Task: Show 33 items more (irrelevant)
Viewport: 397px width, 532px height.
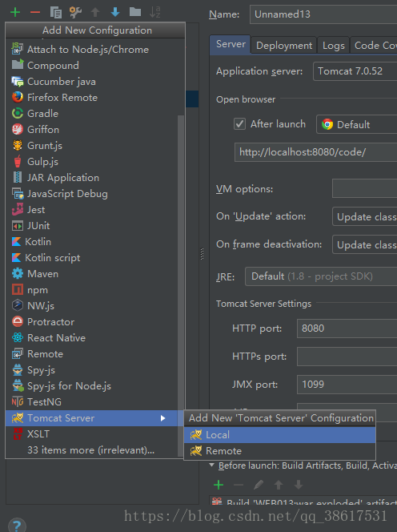Action: point(91,450)
